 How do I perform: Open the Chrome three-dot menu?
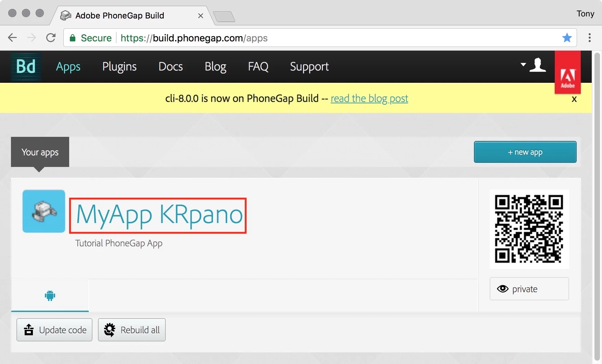tap(590, 38)
